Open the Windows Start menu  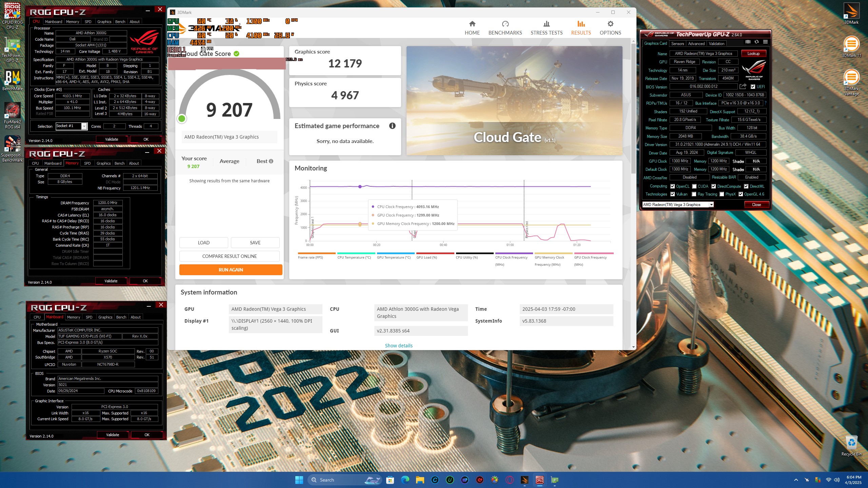(x=299, y=480)
